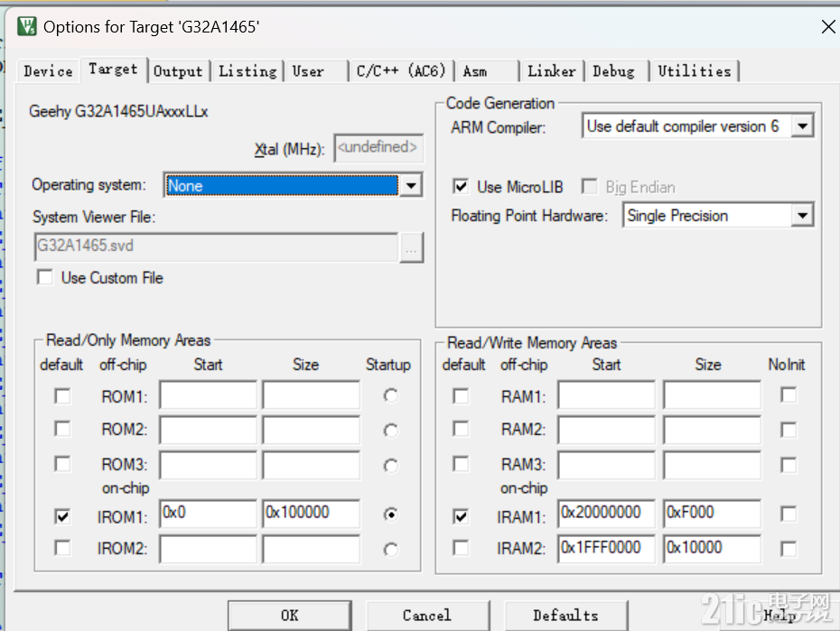Click the ROM1 Size field

tap(312, 395)
